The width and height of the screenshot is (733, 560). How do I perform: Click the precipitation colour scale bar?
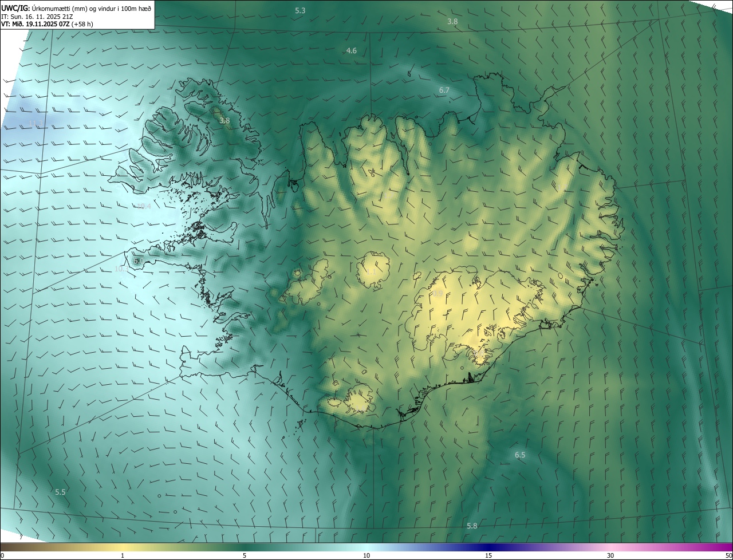366,547
